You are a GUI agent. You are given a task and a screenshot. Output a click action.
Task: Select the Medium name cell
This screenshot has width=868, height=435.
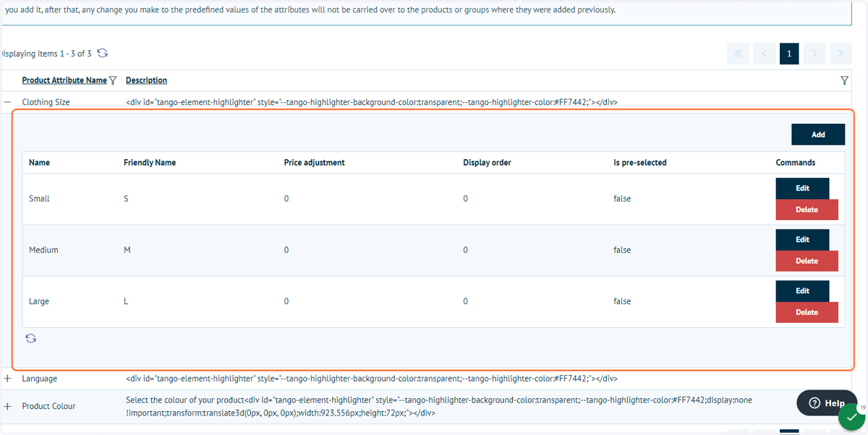(x=43, y=250)
